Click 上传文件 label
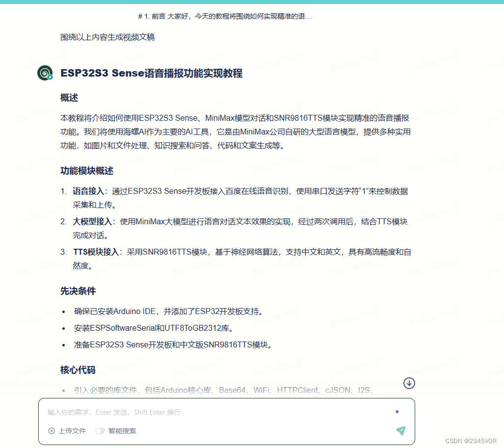This screenshot has height=448, width=504. click(x=72, y=431)
